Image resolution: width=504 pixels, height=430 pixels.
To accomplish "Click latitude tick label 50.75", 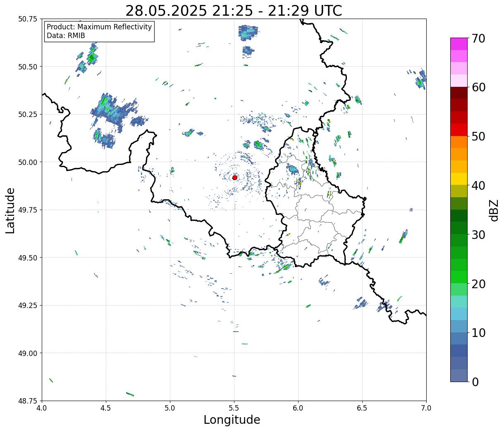I will click(x=27, y=19).
